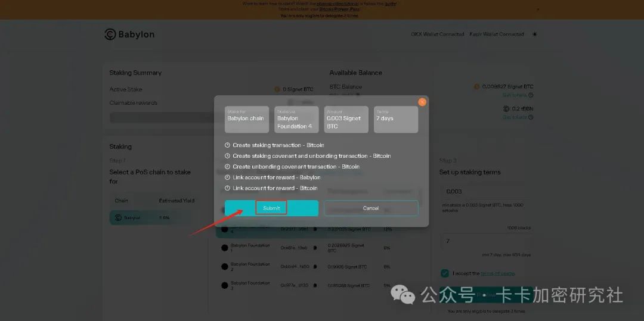Open the terms of usage link
The width and height of the screenshot is (644, 321).
[497, 273]
